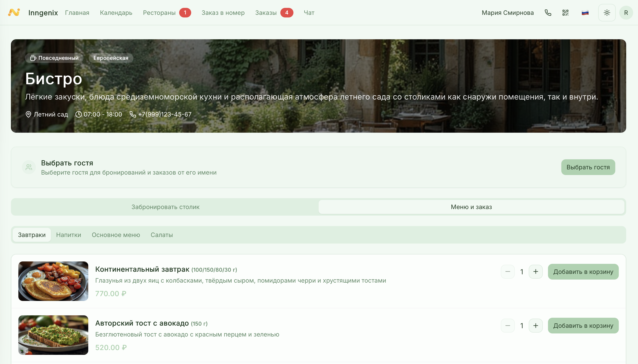Click the Авторский тост с авокадо title

click(142, 323)
